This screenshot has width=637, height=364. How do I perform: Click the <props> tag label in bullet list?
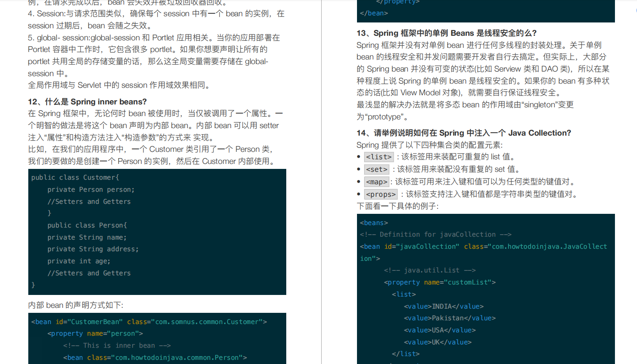coord(381,194)
